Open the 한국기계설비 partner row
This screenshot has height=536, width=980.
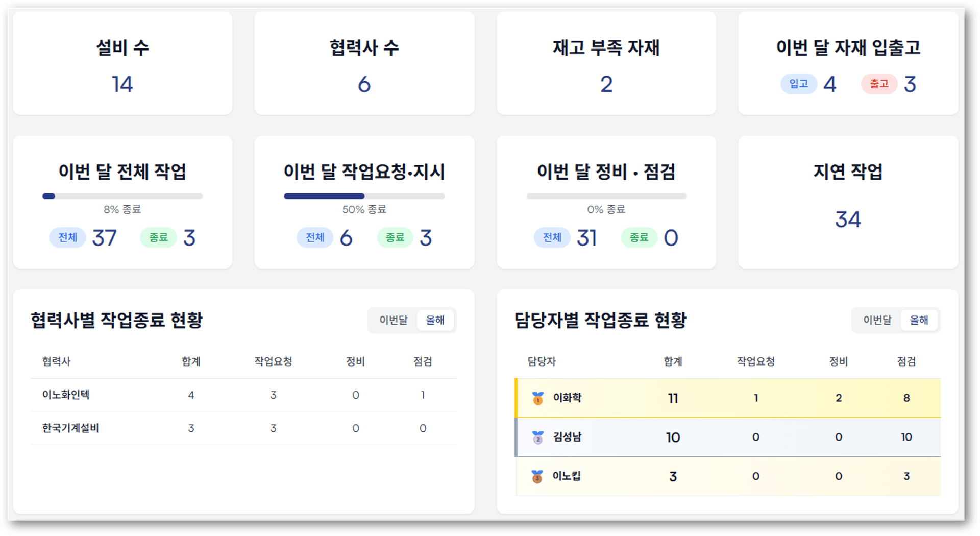(x=70, y=428)
